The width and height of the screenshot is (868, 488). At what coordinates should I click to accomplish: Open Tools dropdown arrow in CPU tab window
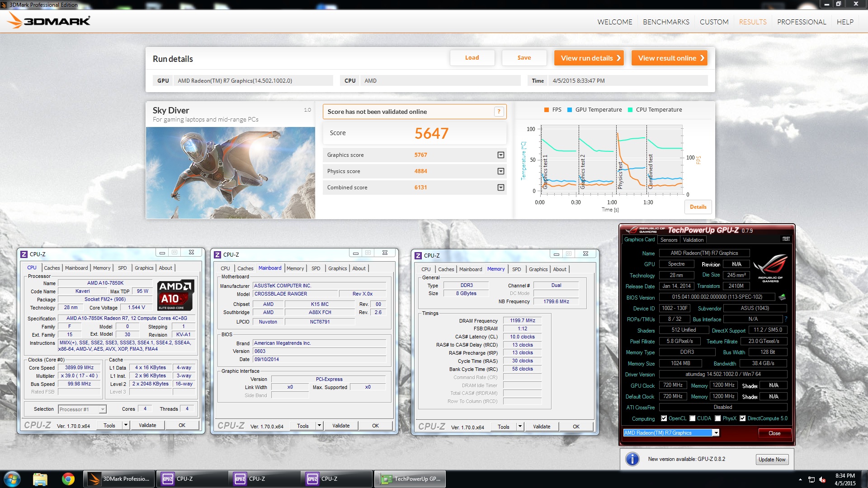126,425
